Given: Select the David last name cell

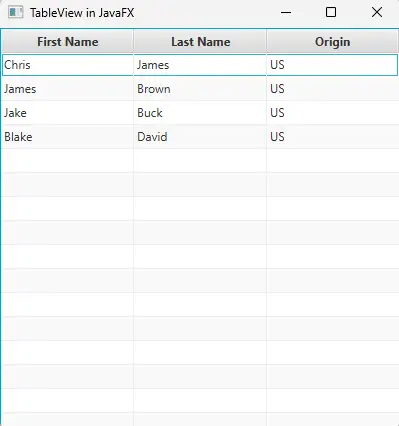Looking at the screenshot, I should point(200,137).
